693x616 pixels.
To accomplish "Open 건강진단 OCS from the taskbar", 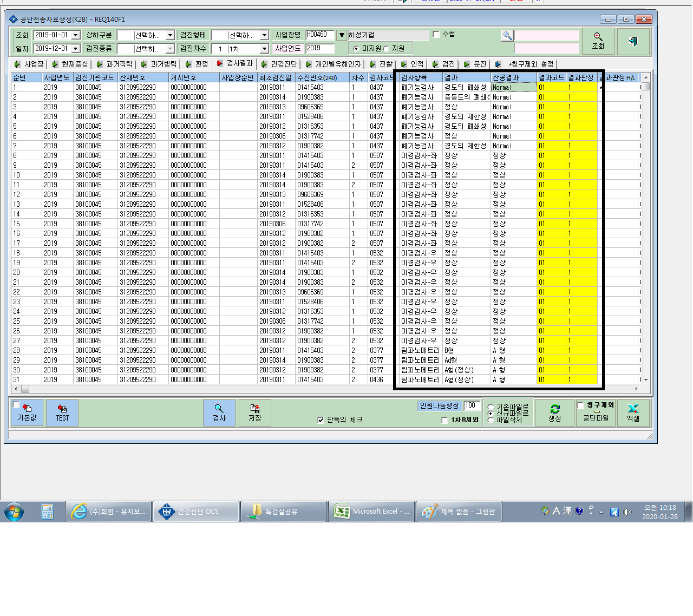I will [197, 512].
